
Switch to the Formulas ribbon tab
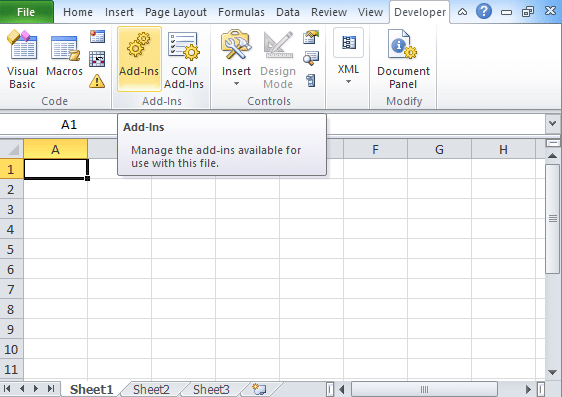point(241,12)
